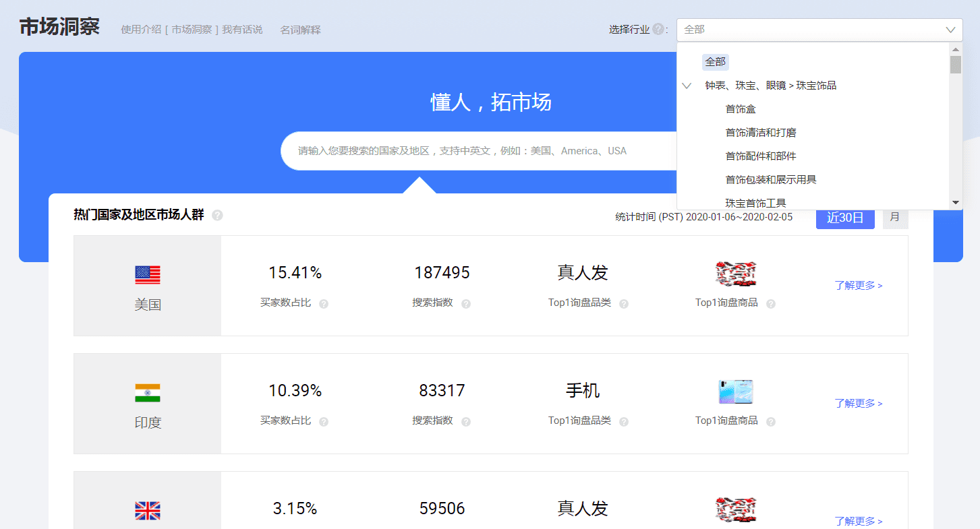The image size is (980, 529).
Task: Click 了解更多 in the United Kingdom row
Action: (859, 521)
